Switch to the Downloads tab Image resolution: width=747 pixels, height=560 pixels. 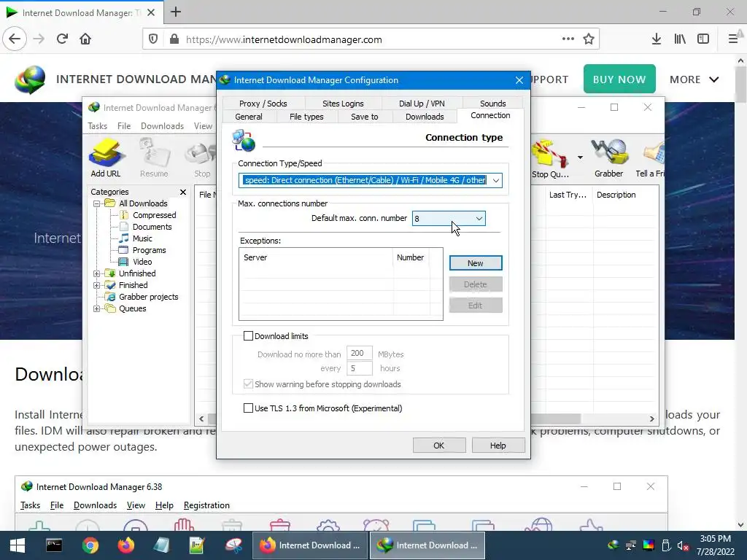(425, 117)
